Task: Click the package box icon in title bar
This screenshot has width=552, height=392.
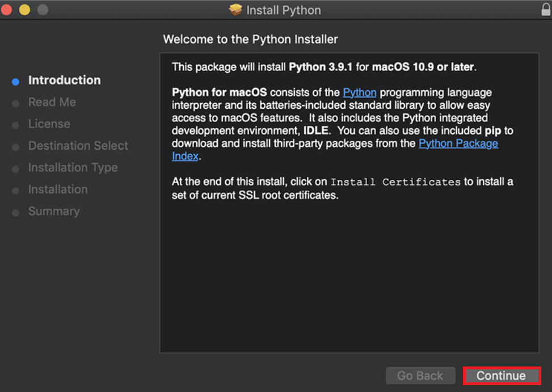Action: (235, 10)
